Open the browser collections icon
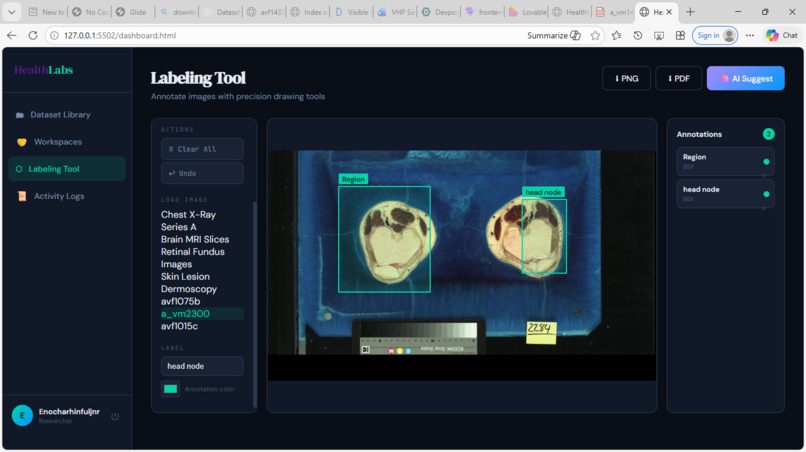Screen dimensions: 806x452 680,35
